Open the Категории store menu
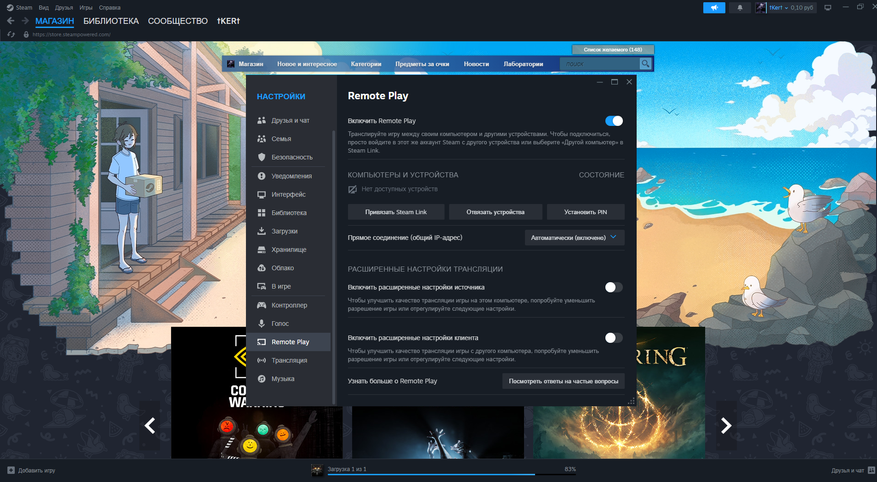Image resolution: width=877 pixels, height=482 pixels. click(x=366, y=64)
